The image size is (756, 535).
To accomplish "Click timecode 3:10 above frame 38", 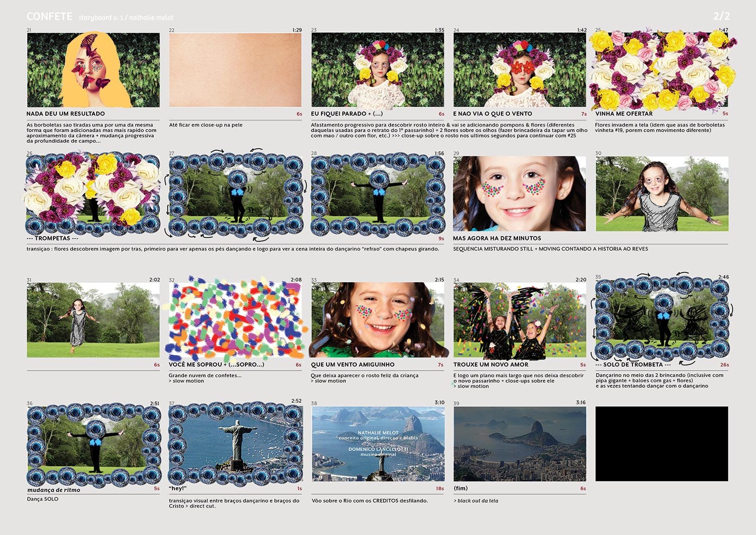I will click(439, 403).
